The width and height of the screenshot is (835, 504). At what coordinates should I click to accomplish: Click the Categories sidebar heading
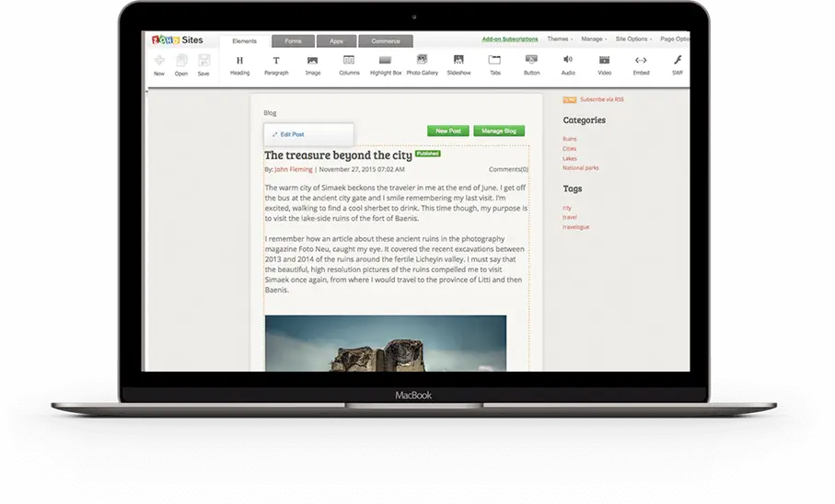point(585,120)
